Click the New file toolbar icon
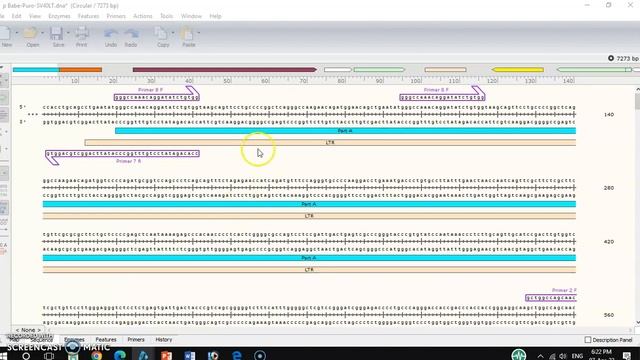Viewport: 640px width, 360px height. coord(5,33)
